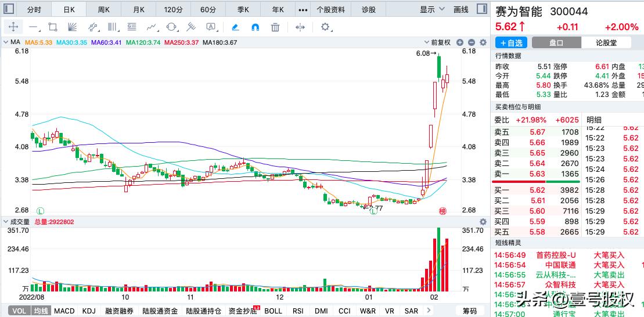The height and width of the screenshot is (317, 644).
Task: Select the parallel channel line tool
Action: click(x=93, y=27)
